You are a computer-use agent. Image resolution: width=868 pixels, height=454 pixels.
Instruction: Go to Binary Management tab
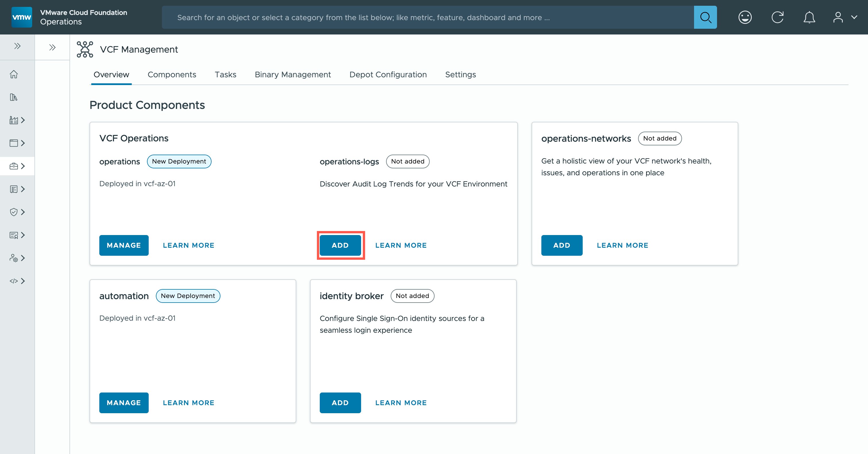(x=292, y=74)
